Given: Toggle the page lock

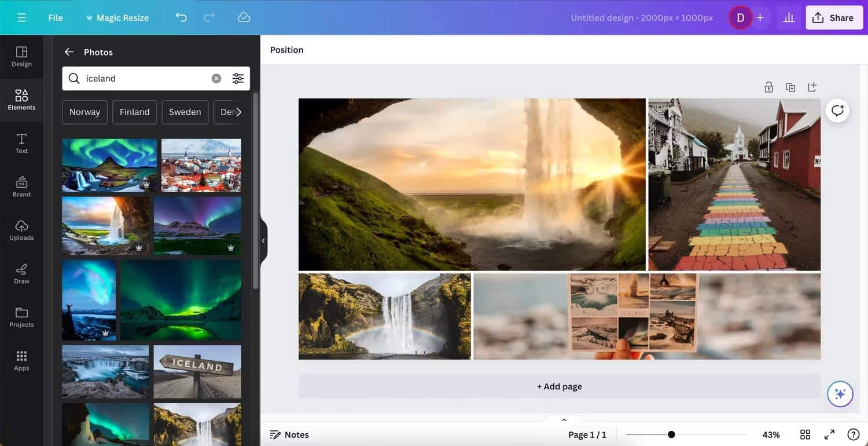Looking at the screenshot, I should 768,86.
